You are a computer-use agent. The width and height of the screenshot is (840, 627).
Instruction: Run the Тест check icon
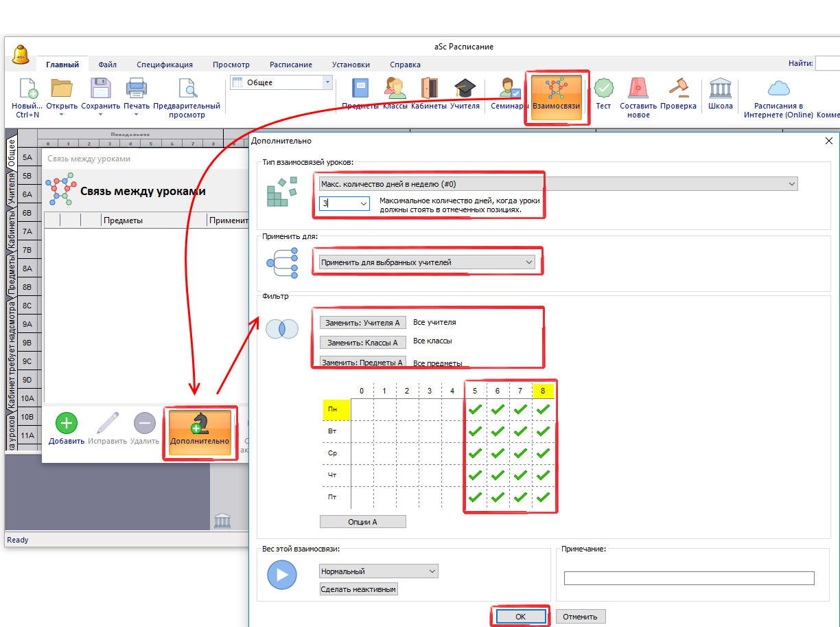tap(603, 93)
